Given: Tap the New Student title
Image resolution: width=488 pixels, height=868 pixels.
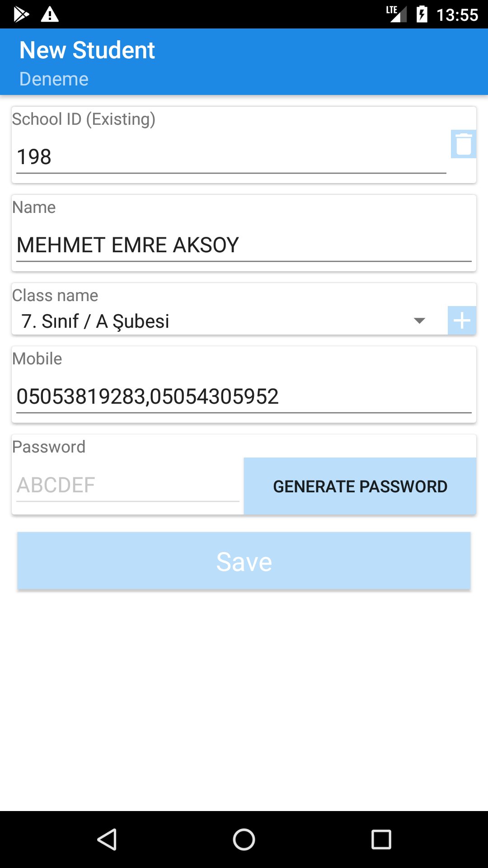Looking at the screenshot, I should [87, 50].
